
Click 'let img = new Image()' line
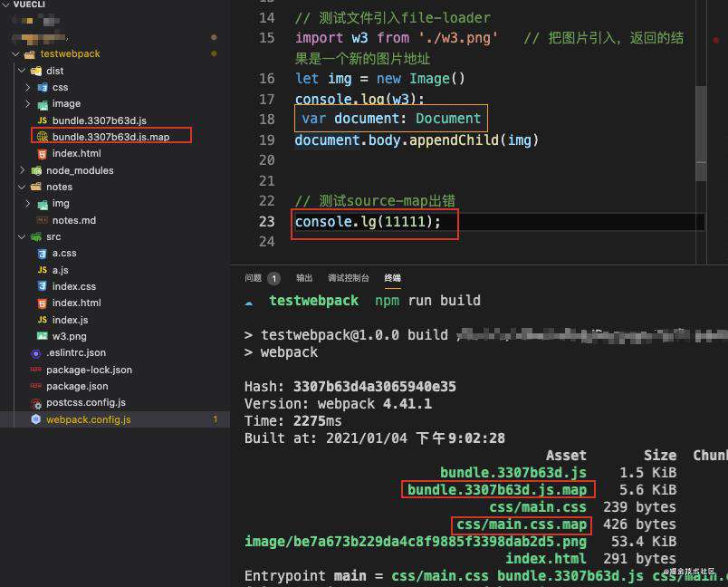coord(379,79)
